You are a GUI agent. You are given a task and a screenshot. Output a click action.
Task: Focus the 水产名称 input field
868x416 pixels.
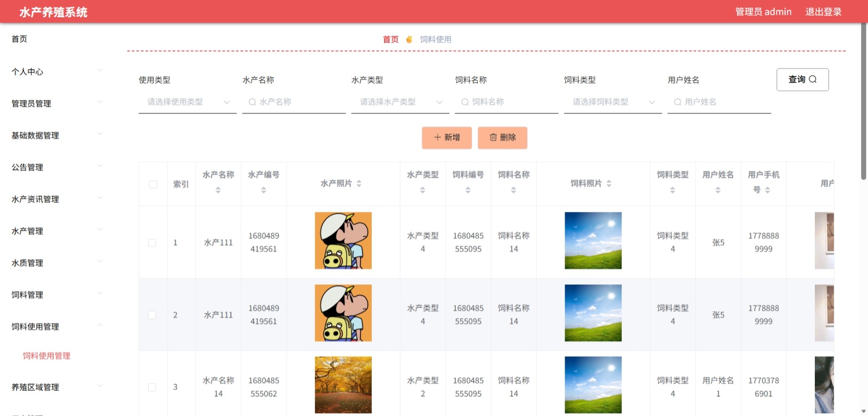(294, 102)
